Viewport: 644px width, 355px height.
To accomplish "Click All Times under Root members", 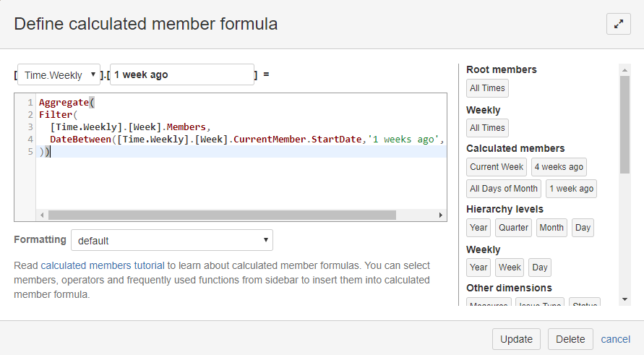I will (487, 88).
